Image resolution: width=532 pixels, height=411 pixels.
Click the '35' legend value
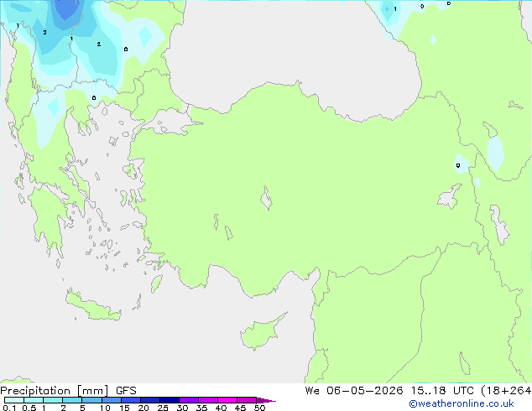click(x=201, y=408)
